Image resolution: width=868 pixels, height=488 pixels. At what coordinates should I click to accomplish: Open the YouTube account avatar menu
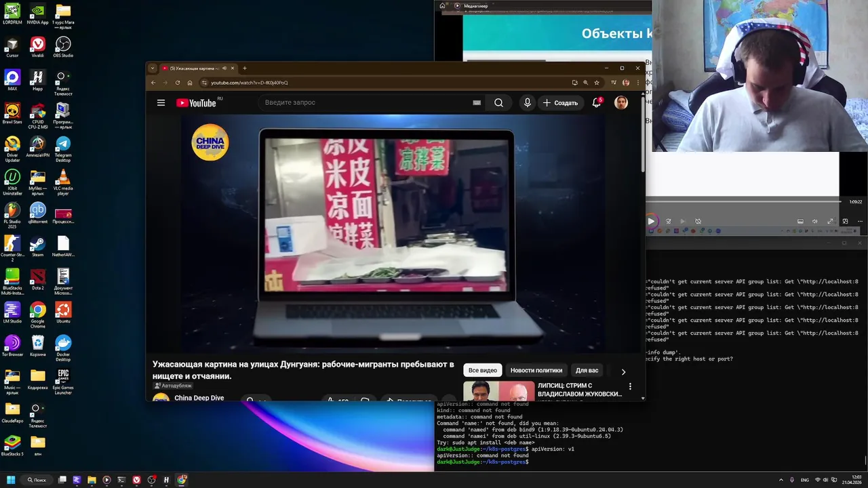[x=621, y=103]
